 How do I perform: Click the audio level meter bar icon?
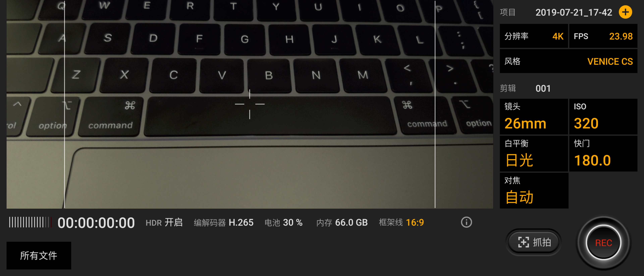pos(25,222)
